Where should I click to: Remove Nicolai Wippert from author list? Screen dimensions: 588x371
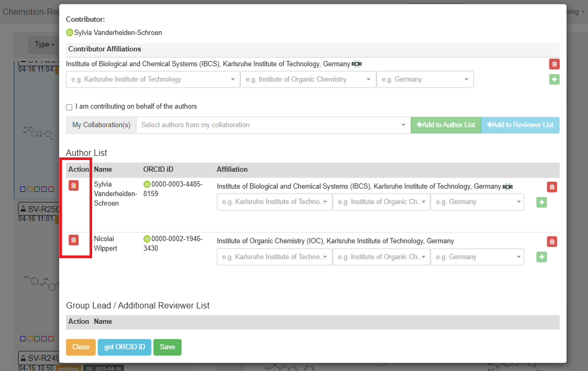click(74, 240)
